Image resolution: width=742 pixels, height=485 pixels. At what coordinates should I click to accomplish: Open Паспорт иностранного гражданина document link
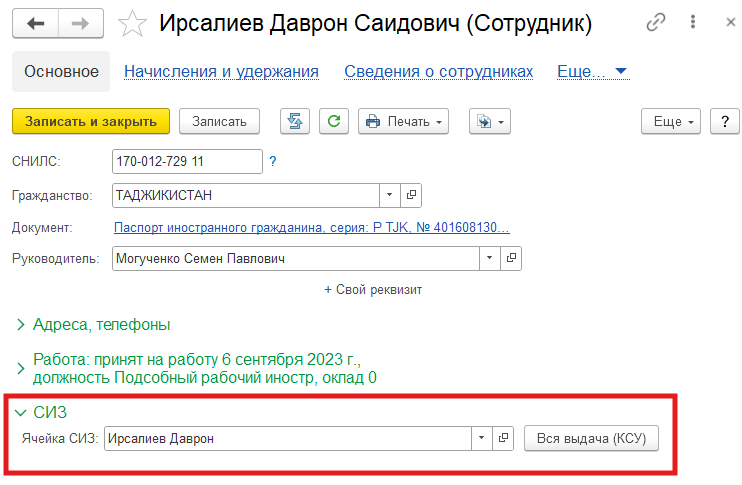pos(311,228)
